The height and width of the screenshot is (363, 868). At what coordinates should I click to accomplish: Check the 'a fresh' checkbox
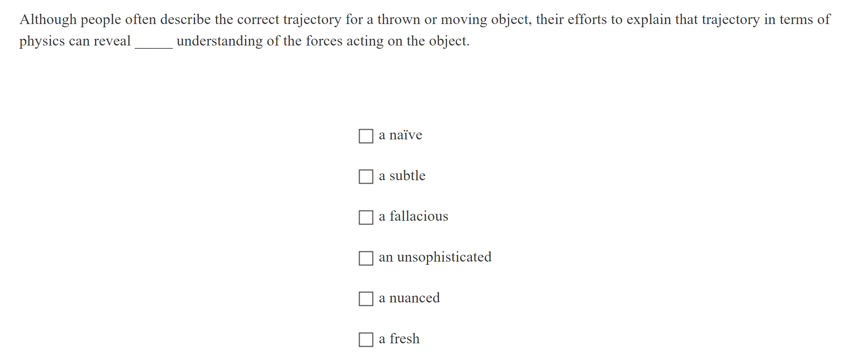[365, 339]
